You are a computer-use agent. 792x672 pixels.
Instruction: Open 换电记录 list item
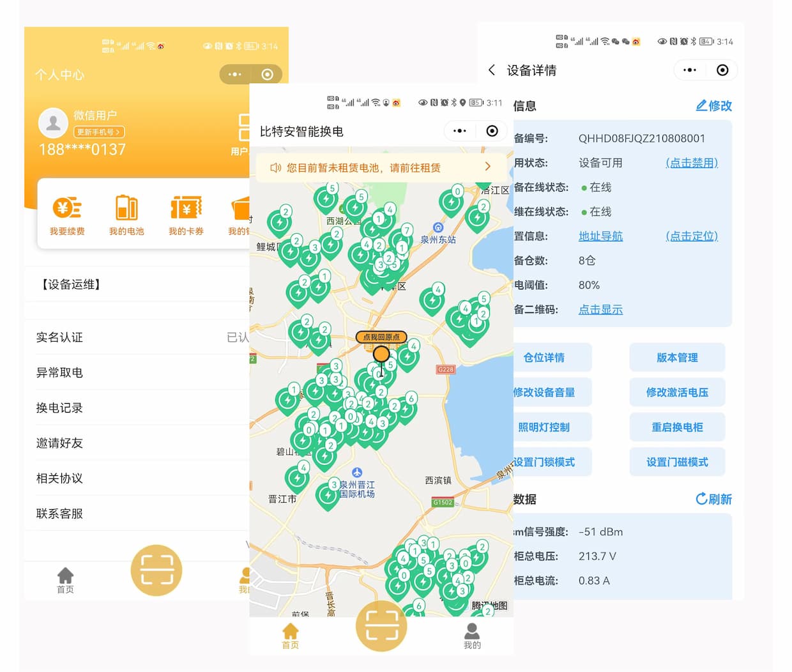59,408
